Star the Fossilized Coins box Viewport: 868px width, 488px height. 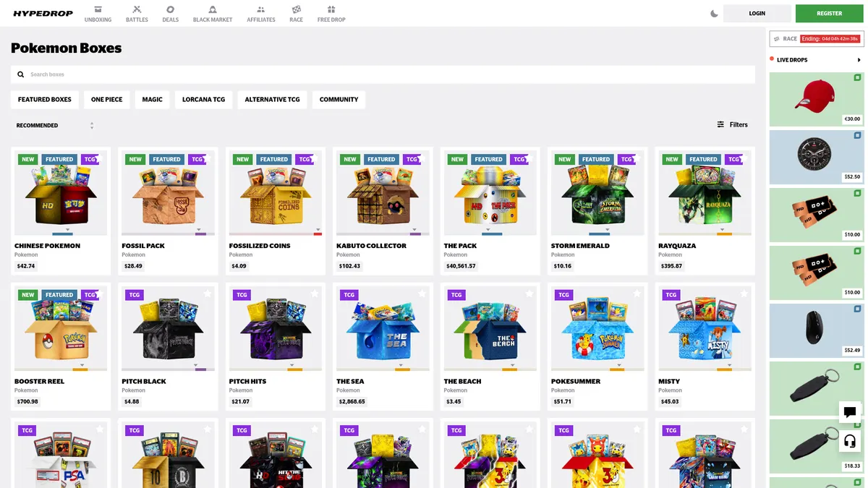[315, 158]
